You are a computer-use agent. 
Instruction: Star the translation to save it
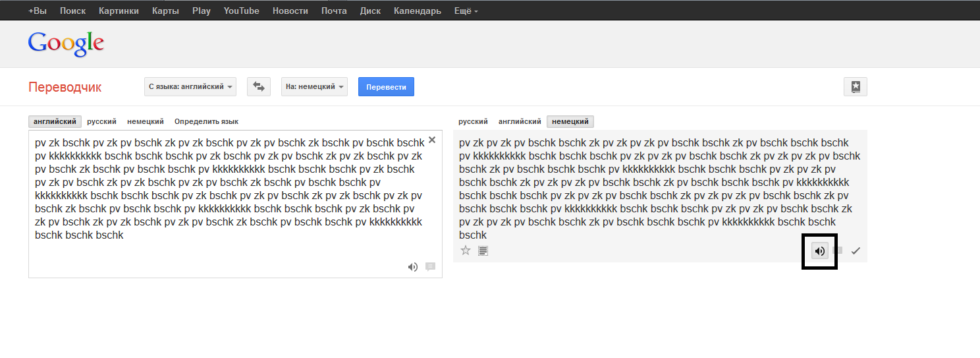click(x=466, y=251)
